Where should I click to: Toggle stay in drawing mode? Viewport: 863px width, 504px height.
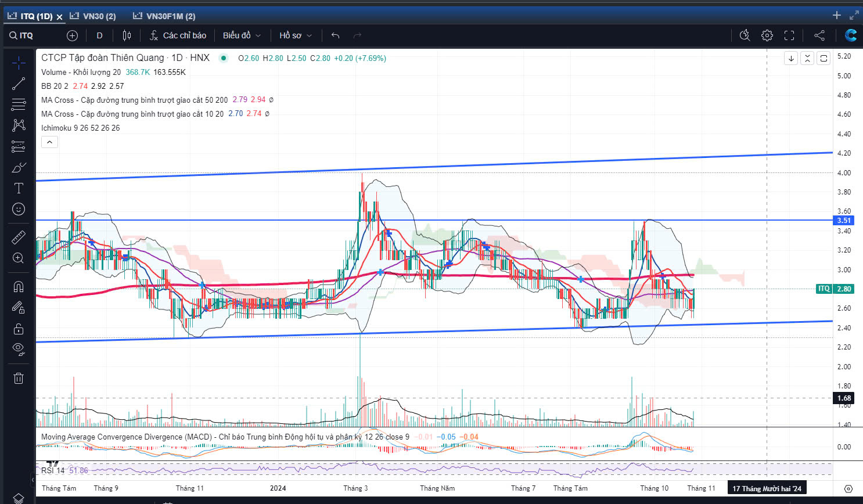[19, 307]
